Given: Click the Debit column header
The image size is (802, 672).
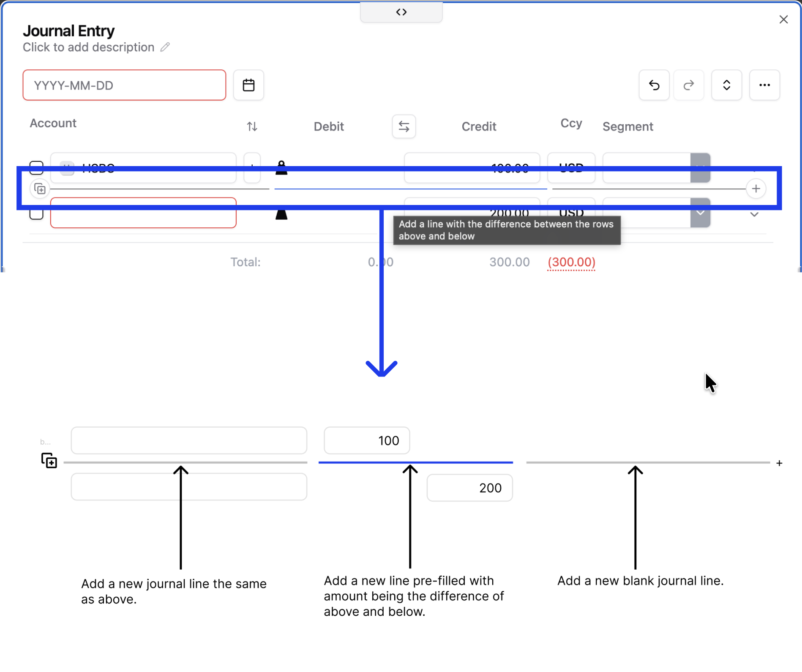Looking at the screenshot, I should [329, 126].
